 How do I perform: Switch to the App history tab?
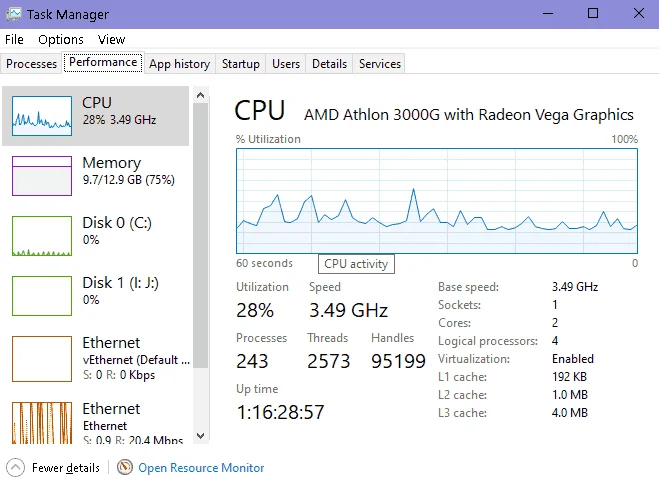click(x=179, y=64)
